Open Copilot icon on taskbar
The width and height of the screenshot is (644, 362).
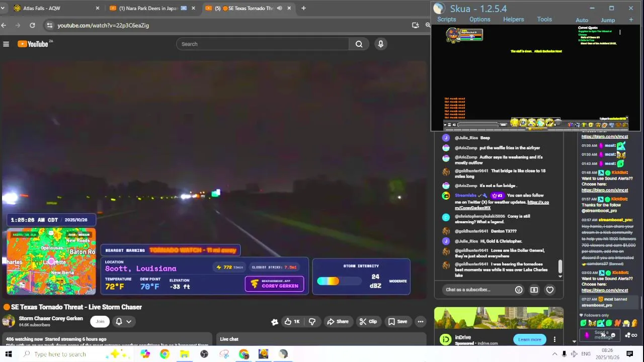145,354
